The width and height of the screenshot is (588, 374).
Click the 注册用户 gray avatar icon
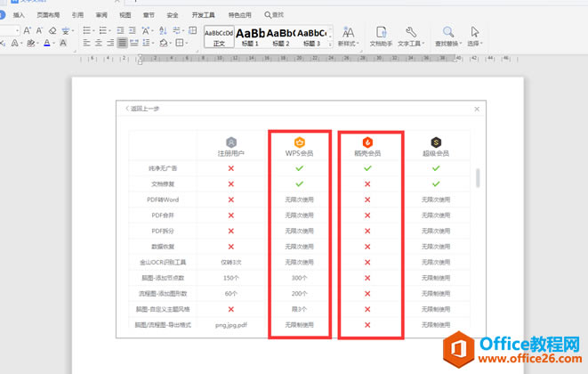[231, 142]
